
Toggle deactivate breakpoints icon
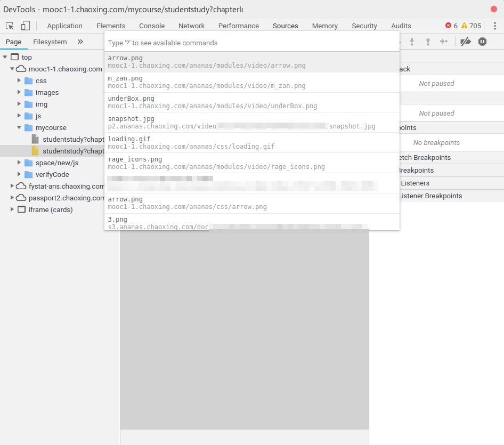pyautogui.click(x=466, y=42)
